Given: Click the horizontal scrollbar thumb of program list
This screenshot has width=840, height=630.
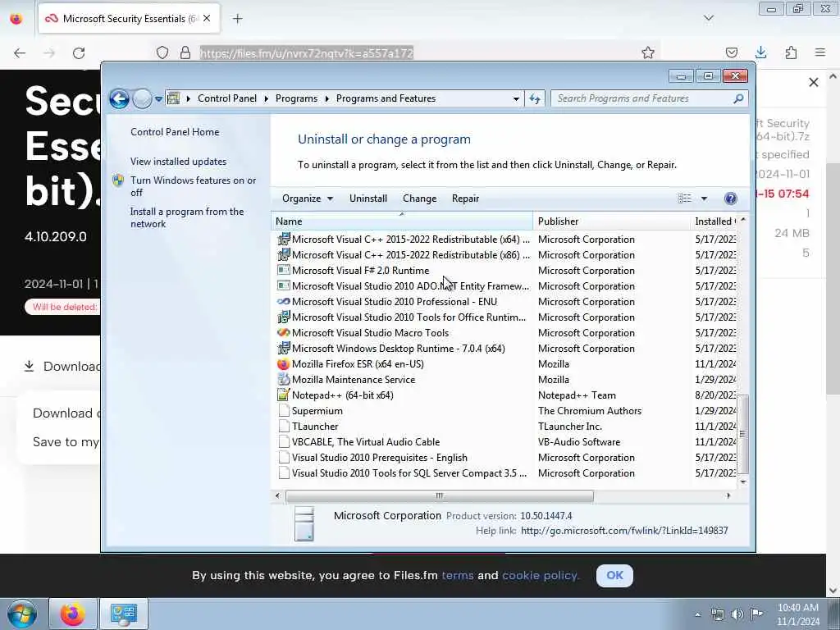Looking at the screenshot, I should tap(440, 495).
